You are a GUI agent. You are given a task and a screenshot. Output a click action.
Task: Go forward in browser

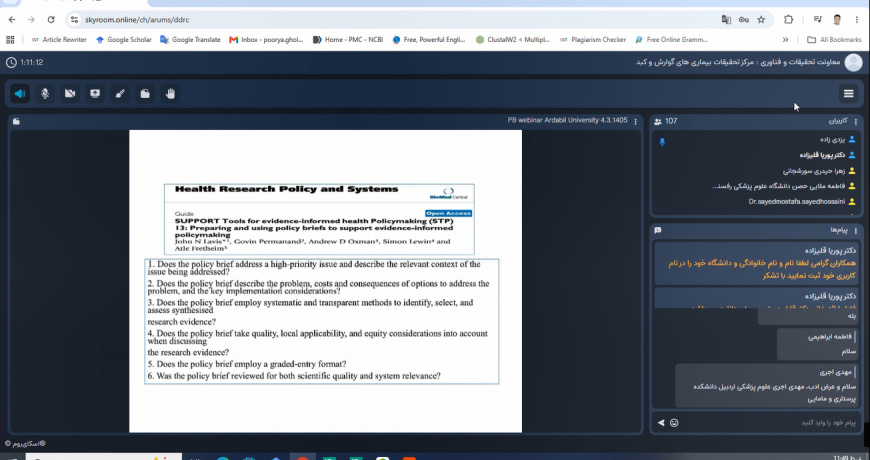[31, 19]
